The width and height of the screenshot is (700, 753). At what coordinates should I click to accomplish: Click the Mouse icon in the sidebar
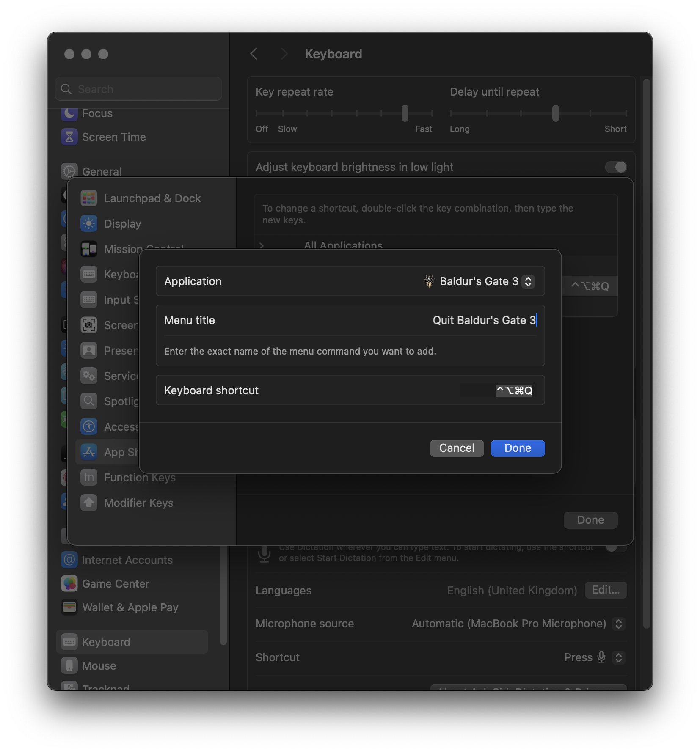69,665
